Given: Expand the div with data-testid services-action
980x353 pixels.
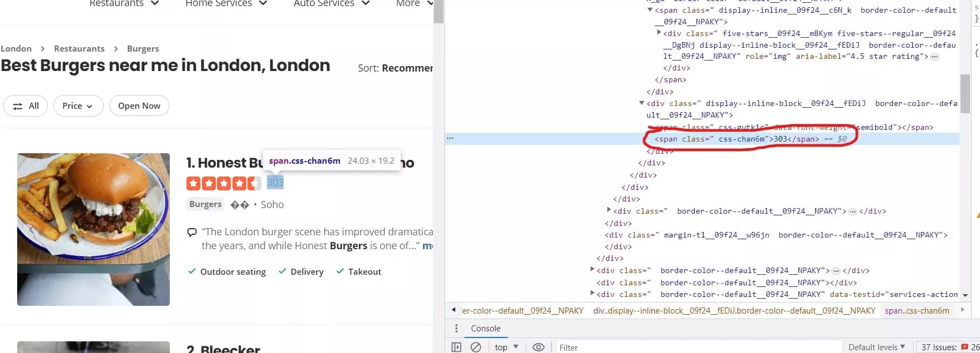Looking at the screenshot, I should pos(592,294).
